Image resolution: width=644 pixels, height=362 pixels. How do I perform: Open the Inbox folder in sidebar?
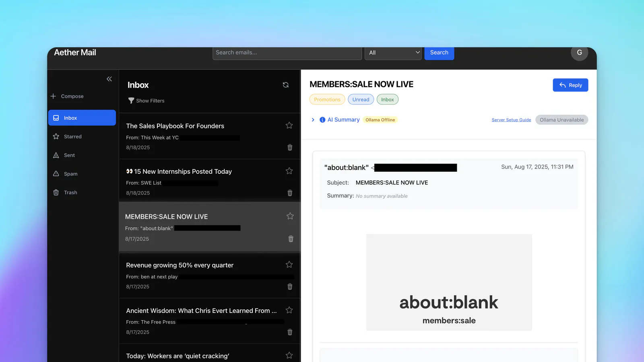point(82,118)
